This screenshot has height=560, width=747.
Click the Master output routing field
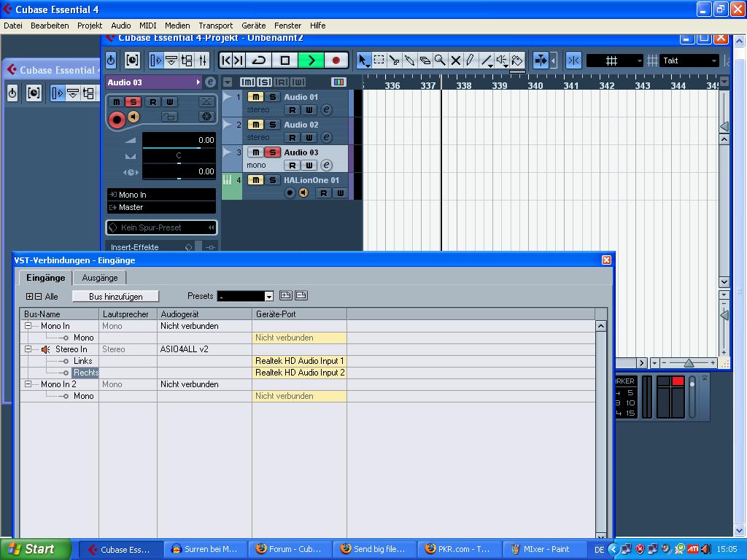(x=161, y=207)
